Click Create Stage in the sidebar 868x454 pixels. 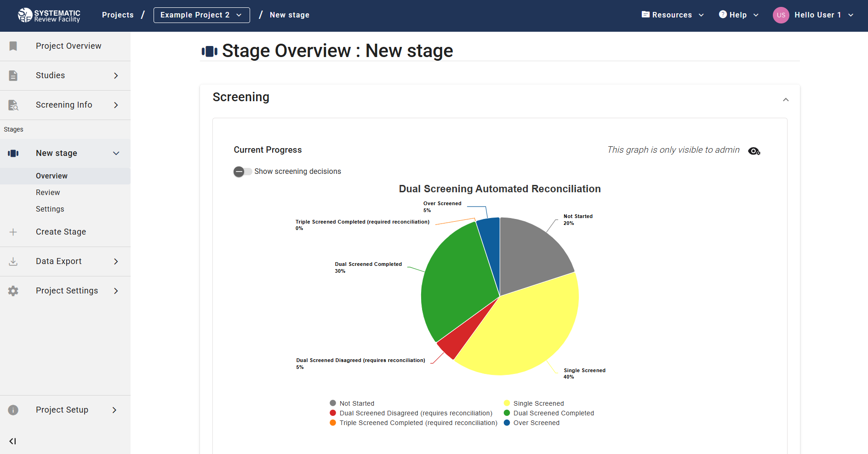[61, 232]
